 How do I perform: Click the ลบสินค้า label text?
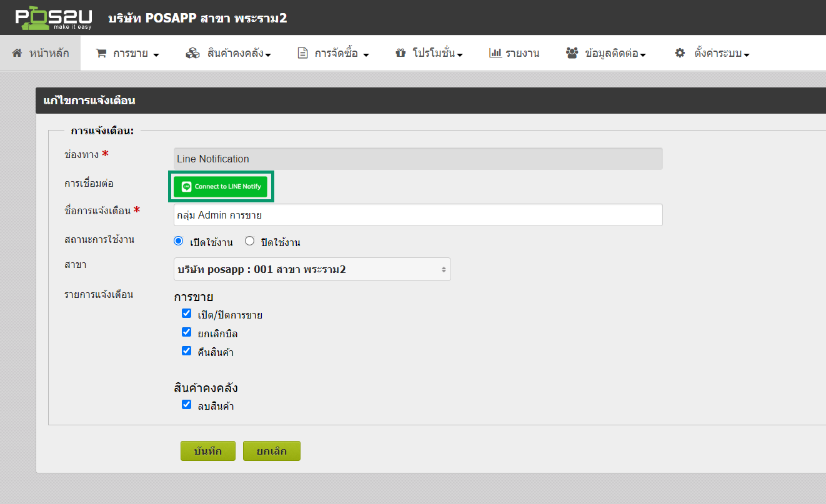[216, 406]
